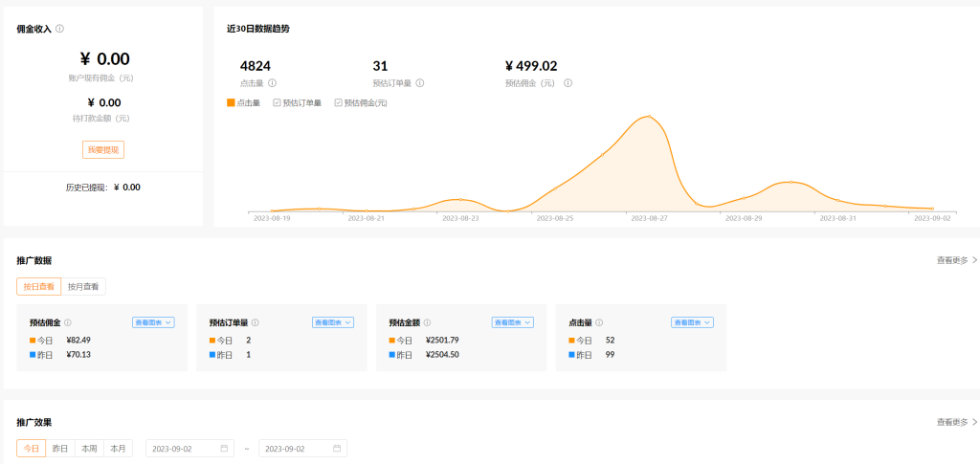Viewport: 980px width, 464px height.
Task: Click the 近30日数据趋势 heading
Action: pos(257,29)
